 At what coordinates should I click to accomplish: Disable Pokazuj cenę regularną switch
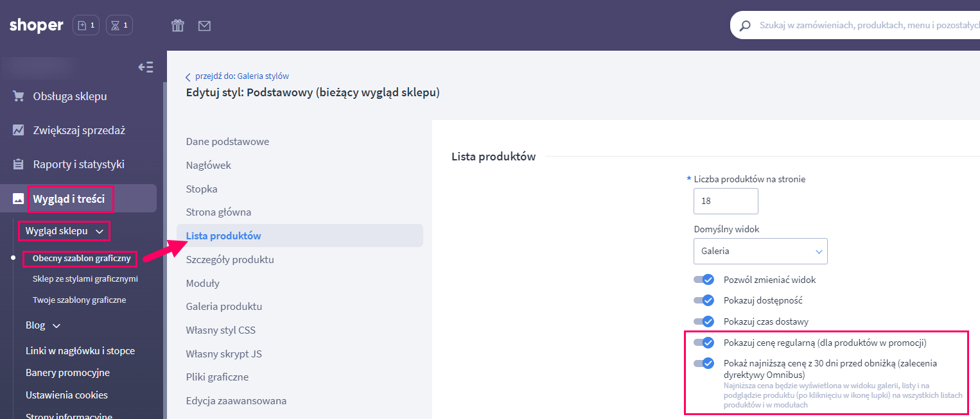click(704, 343)
